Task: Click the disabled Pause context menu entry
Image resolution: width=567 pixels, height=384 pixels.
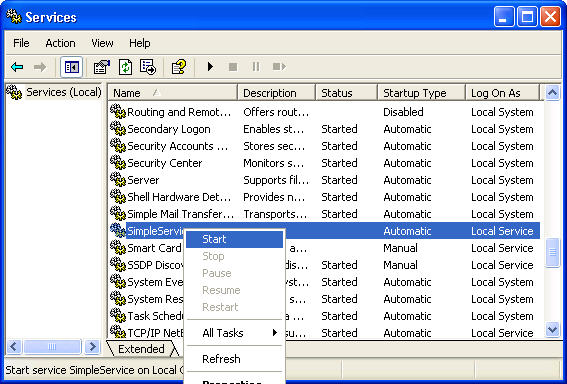Action: pos(234,273)
